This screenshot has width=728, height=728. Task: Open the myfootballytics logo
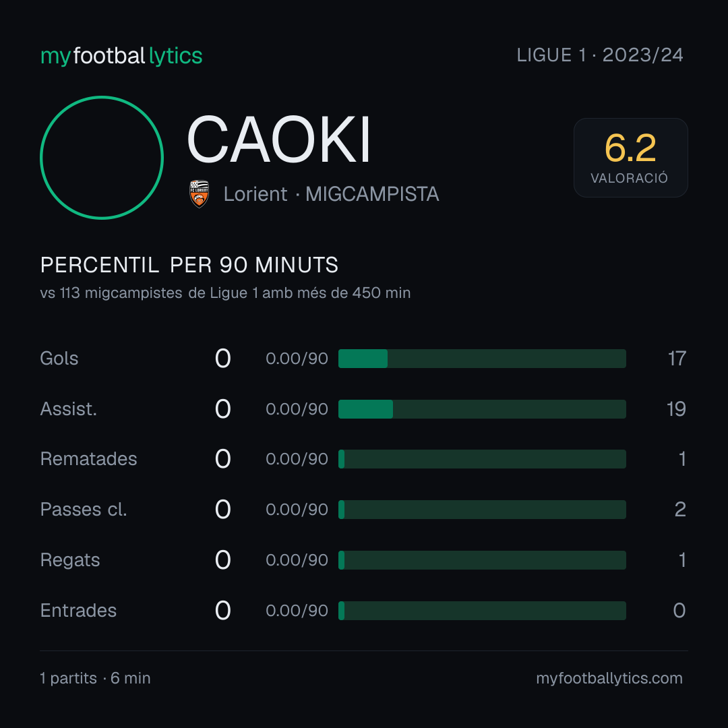pyautogui.click(x=121, y=56)
